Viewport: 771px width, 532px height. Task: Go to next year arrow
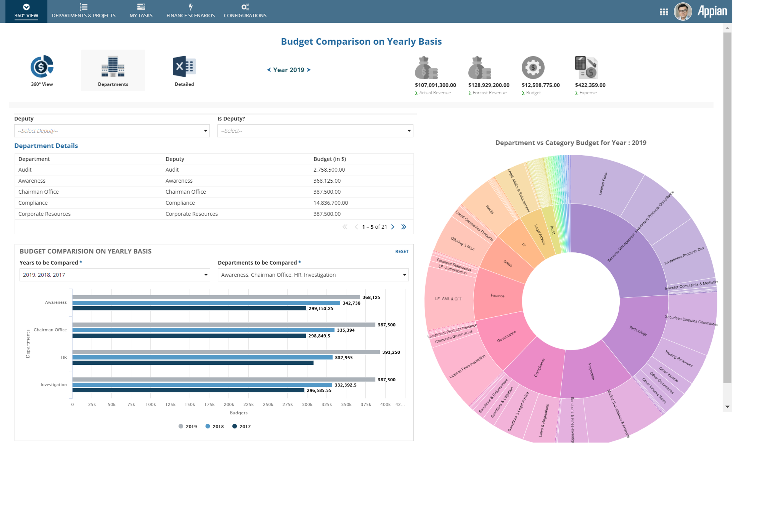[x=309, y=70]
